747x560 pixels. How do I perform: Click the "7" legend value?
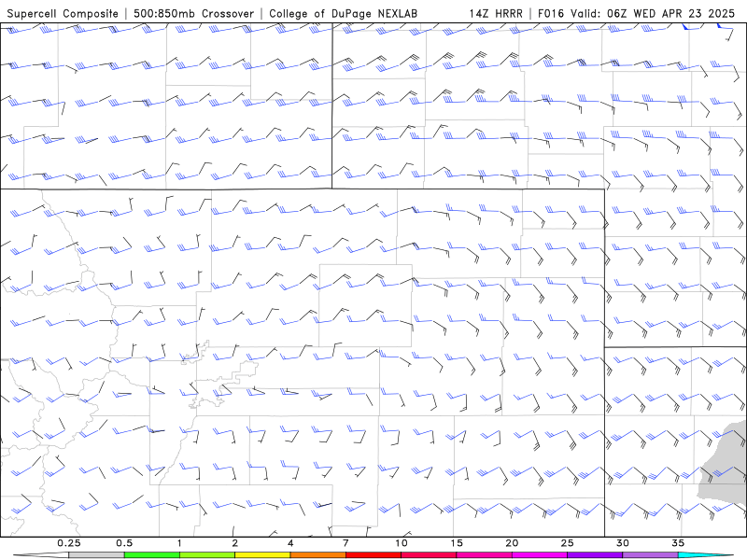pyautogui.click(x=345, y=543)
